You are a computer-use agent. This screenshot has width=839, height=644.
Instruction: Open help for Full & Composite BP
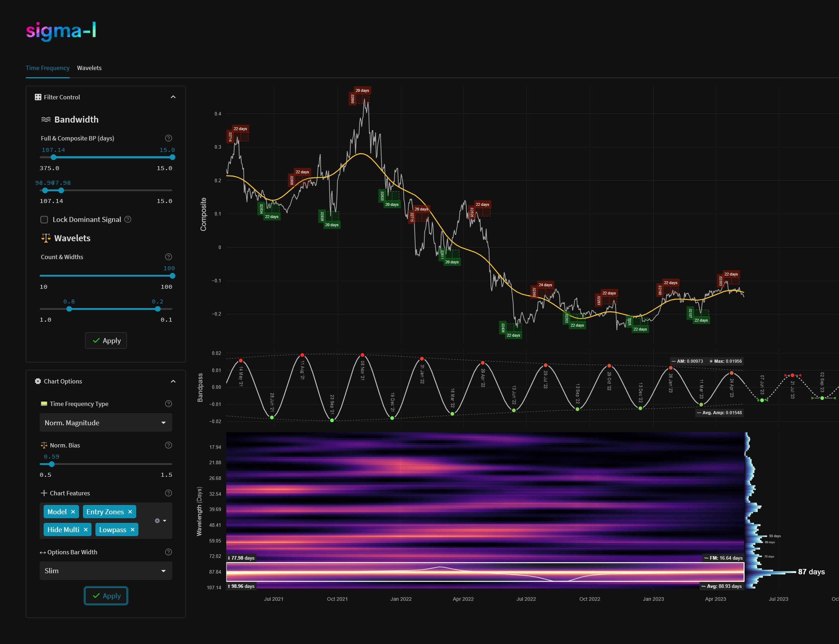point(168,138)
